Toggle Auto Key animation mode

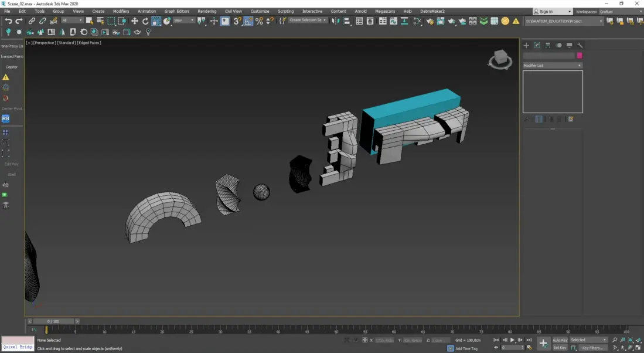tap(560, 340)
